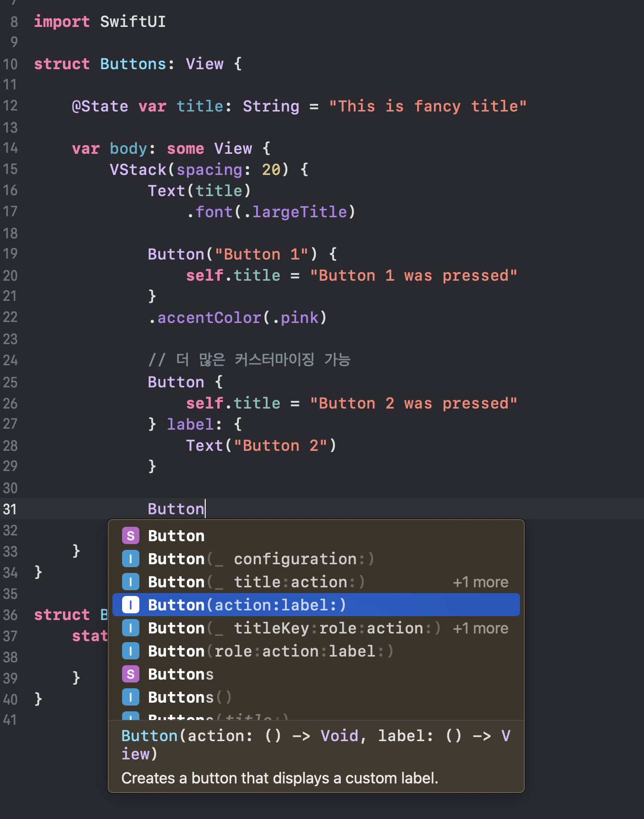644x819 pixels.
Task: Click 'Text(title)' on line 16
Action: (x=199, y=191)
